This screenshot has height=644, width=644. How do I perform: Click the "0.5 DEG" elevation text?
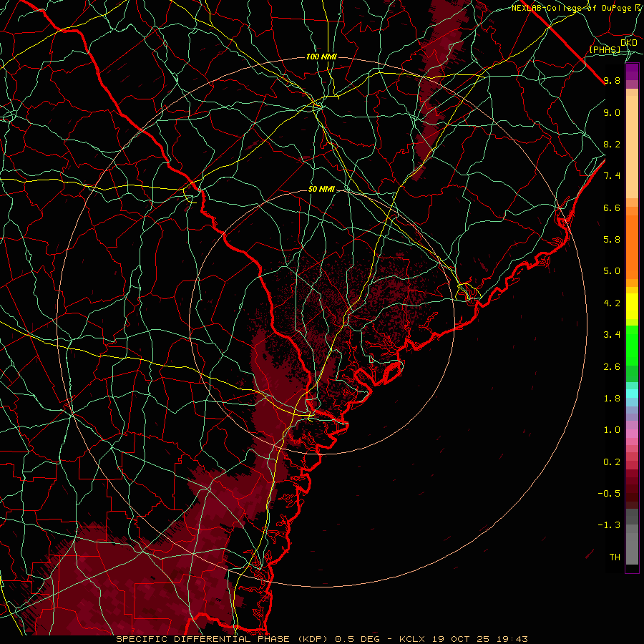click(357, 639)
